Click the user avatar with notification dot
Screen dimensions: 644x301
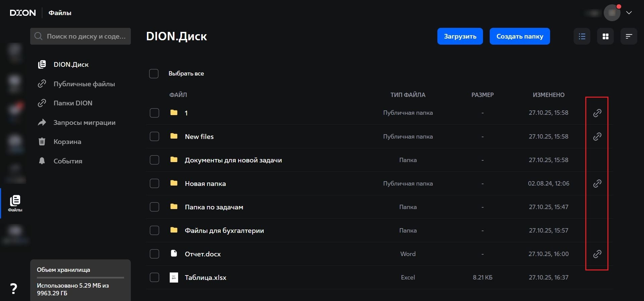tap(612, 13)
